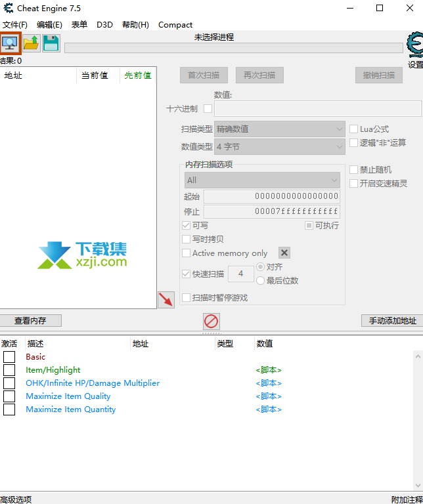Enable the 禁止随机 checkbox

click(x=353, y=169)
